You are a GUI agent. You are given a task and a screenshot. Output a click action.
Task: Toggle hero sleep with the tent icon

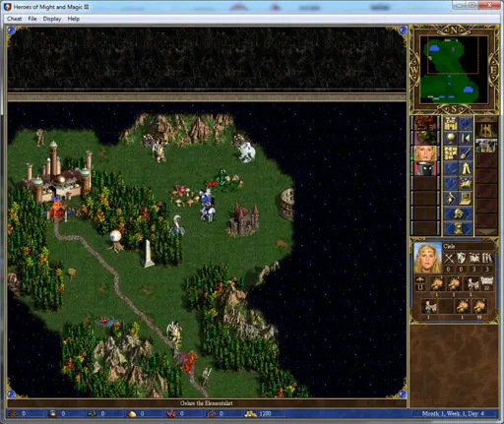coord(466,168)
